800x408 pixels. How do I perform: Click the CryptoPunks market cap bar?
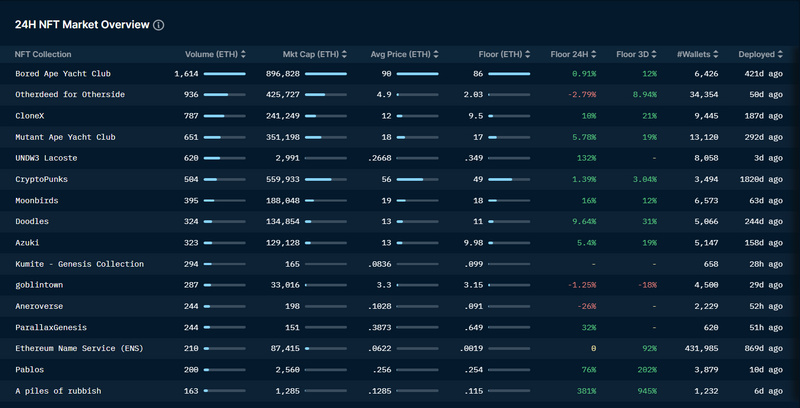(325, 179)
